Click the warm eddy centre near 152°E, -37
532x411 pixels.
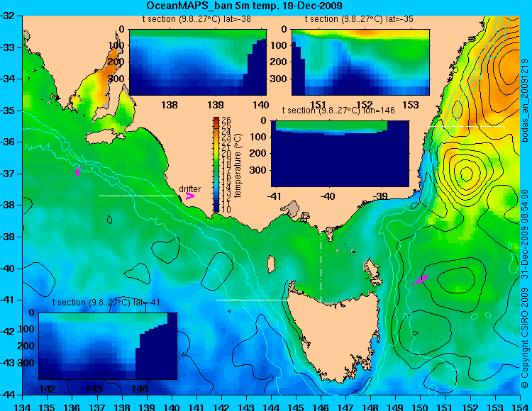[467, 174]
